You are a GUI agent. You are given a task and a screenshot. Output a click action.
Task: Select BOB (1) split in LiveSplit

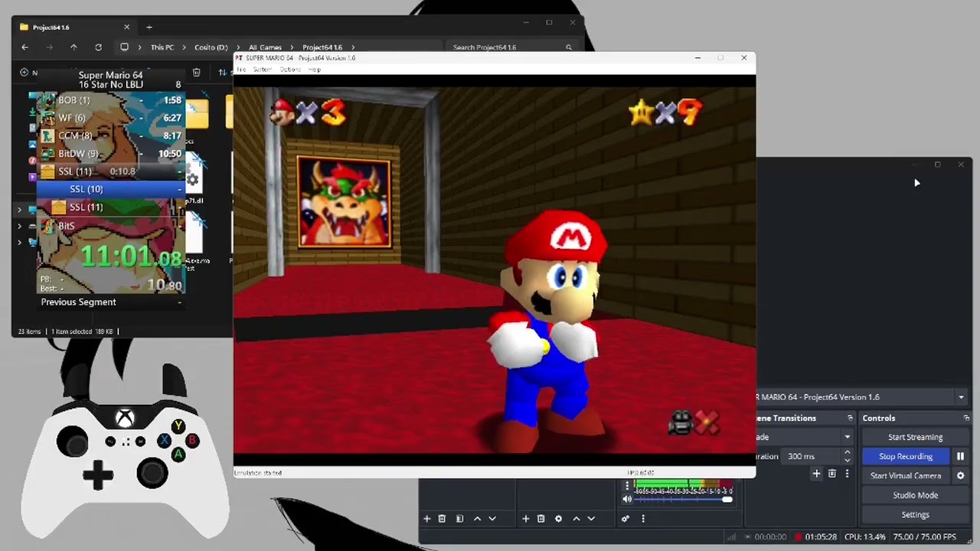click(x=110, y=100)
